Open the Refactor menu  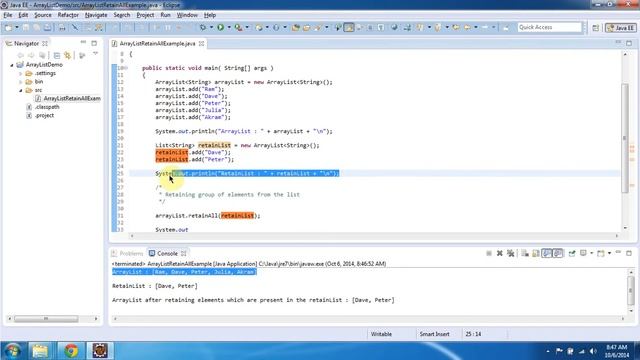click(68, 15)
